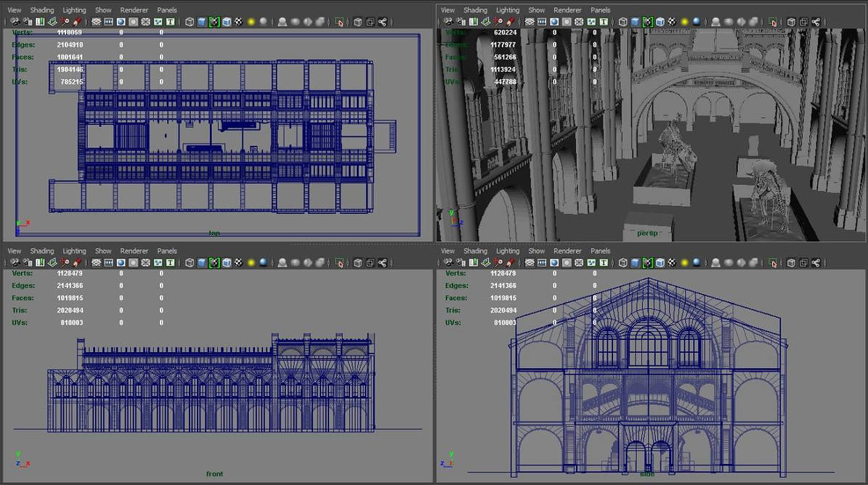The image size is (868, 485).
Task: Toggle Grid display in top panel toolbar
Action: pyautogui.click(x=97, y=22)
